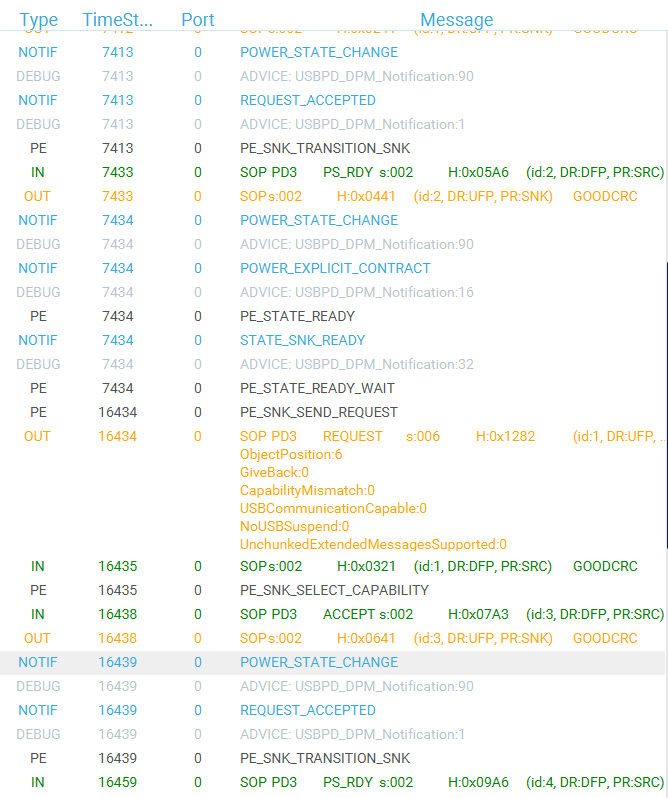This screenshot has height=798, width=668.
Task: Click the Port column header
Action: pyautogui.click(x=197, y=19)
